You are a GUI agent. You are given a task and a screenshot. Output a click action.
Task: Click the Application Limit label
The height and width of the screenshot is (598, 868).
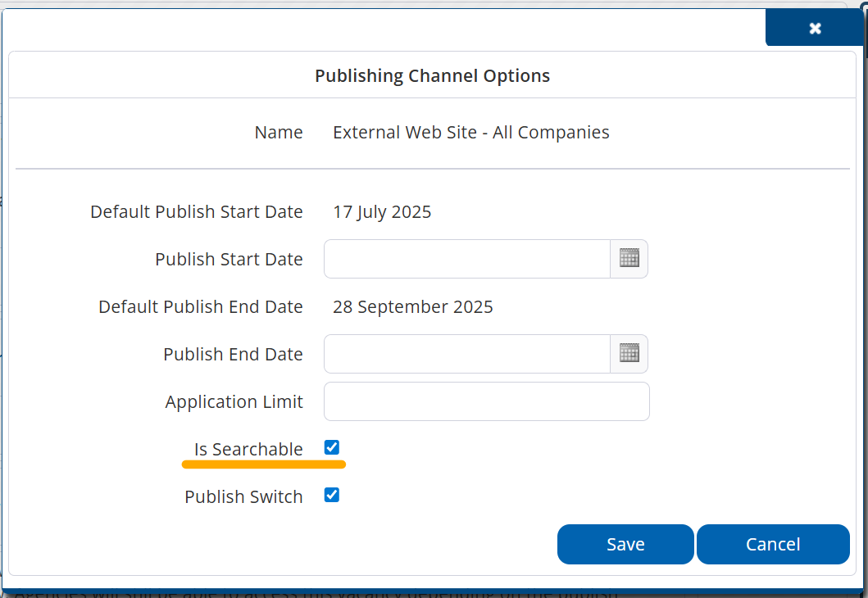[234, 401]
